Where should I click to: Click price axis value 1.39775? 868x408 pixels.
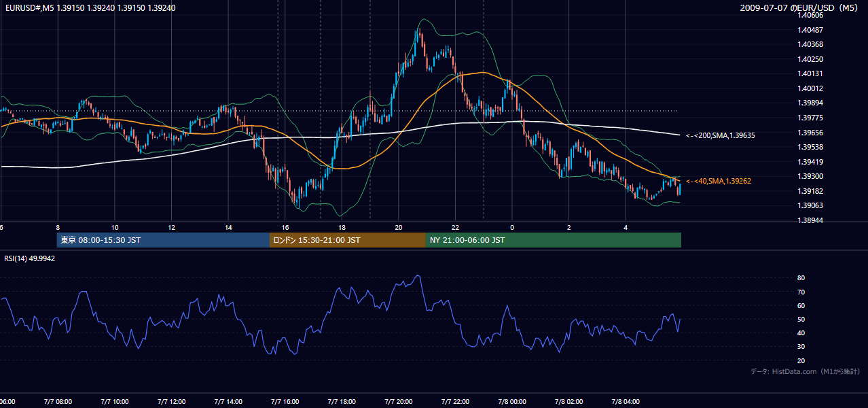pyautogui.click(x=810, y=118)
